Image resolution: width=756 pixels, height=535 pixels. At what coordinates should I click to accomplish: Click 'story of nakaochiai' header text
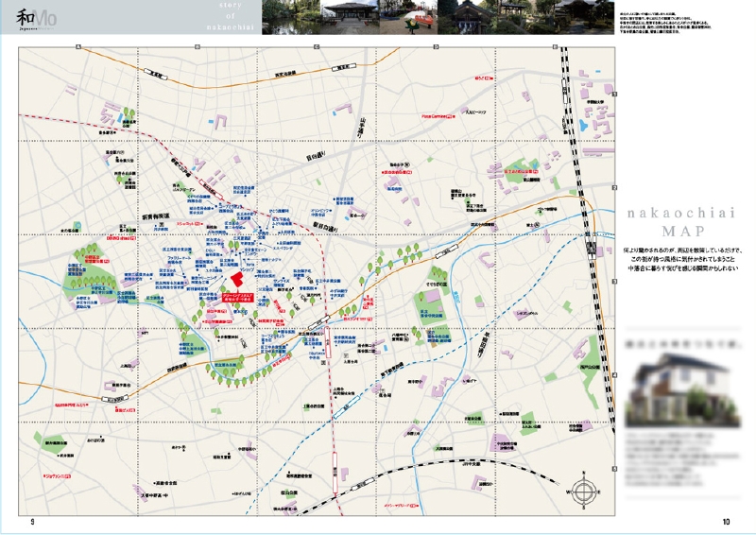(x=226, y=17)
